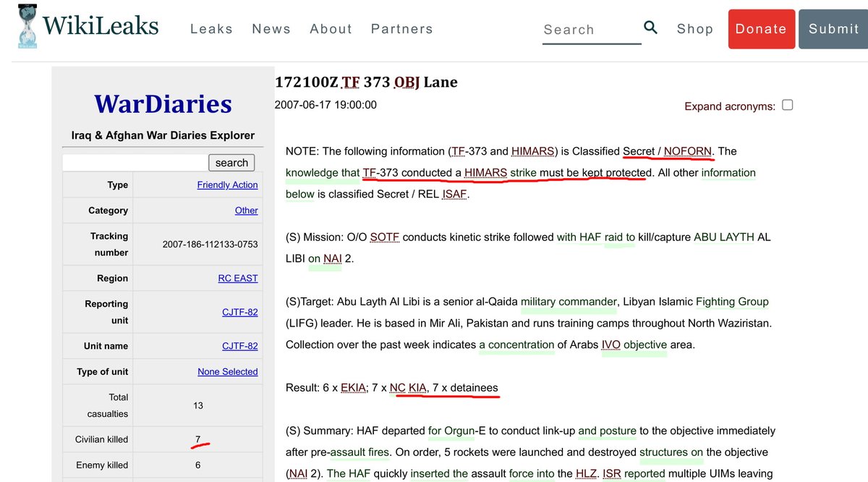Open the CJTF-82 Reporting unit link

240,312
